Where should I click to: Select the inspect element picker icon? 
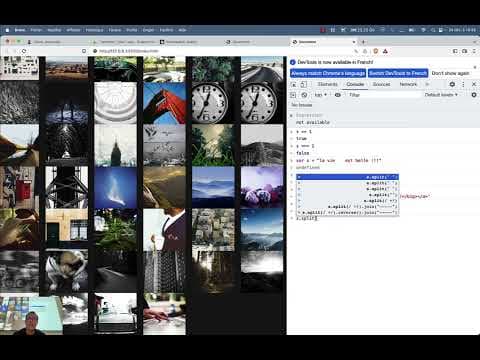click(x=294, y=84)
